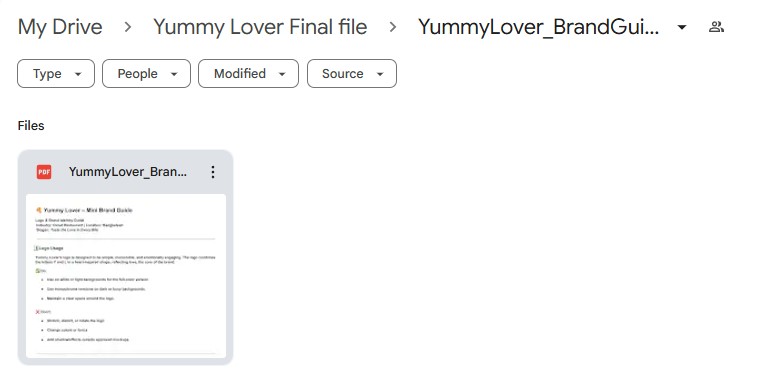Screen dimensions: 782x378
Task: Open the Modified filter dropdown
Action: pos(248,74)
